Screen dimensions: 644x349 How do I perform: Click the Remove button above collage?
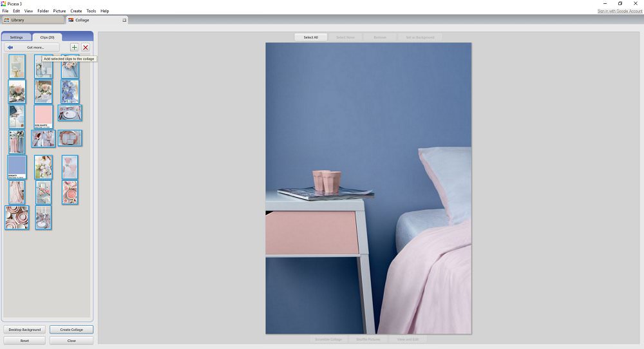pyautogui.click(x=380, y=37)
